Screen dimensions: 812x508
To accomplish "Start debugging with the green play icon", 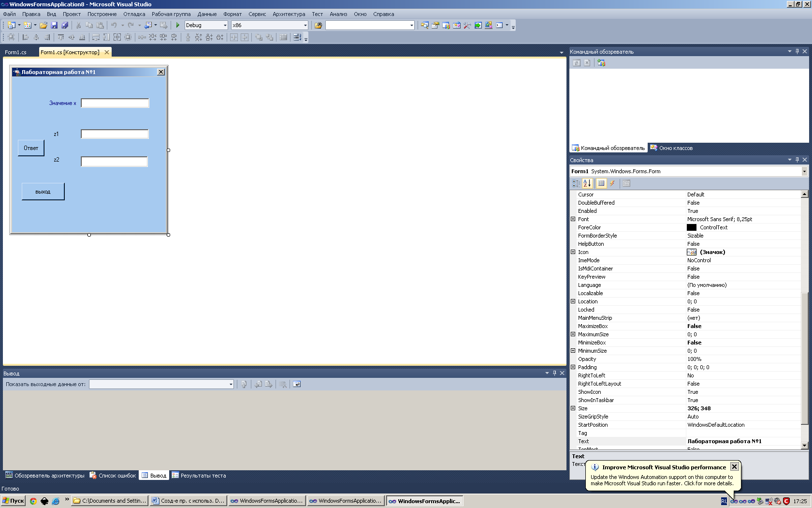I will click(177, 25).
